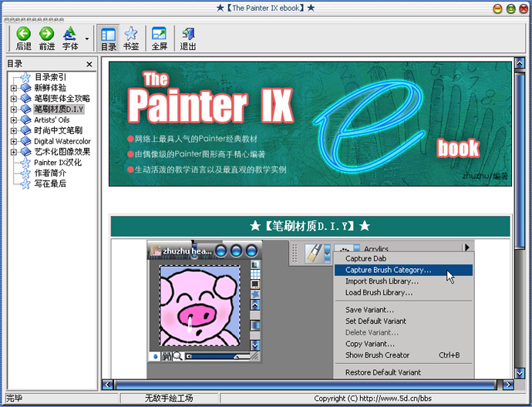Open the Artists' Oils chapter
This screenshot has height=407, width=532.
click(52, 119)
